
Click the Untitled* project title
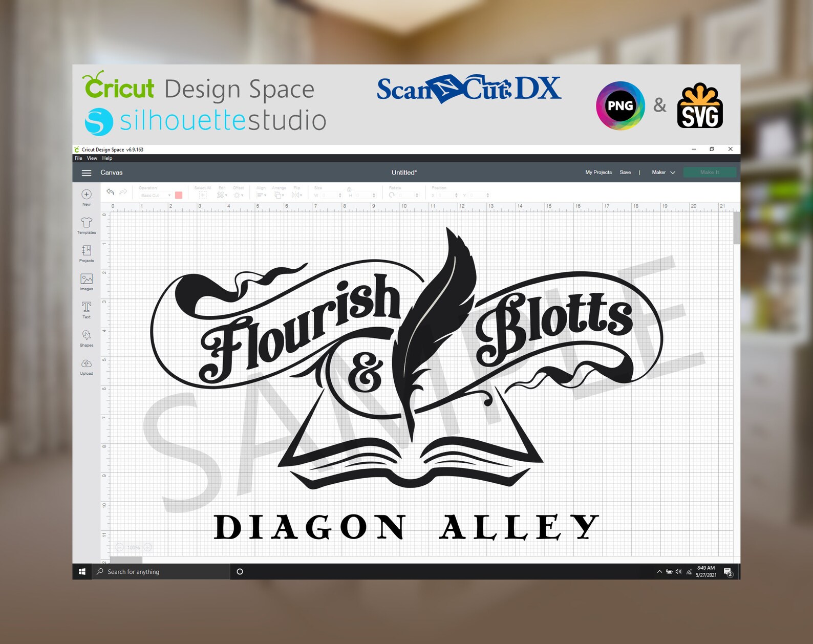(404, 173)
